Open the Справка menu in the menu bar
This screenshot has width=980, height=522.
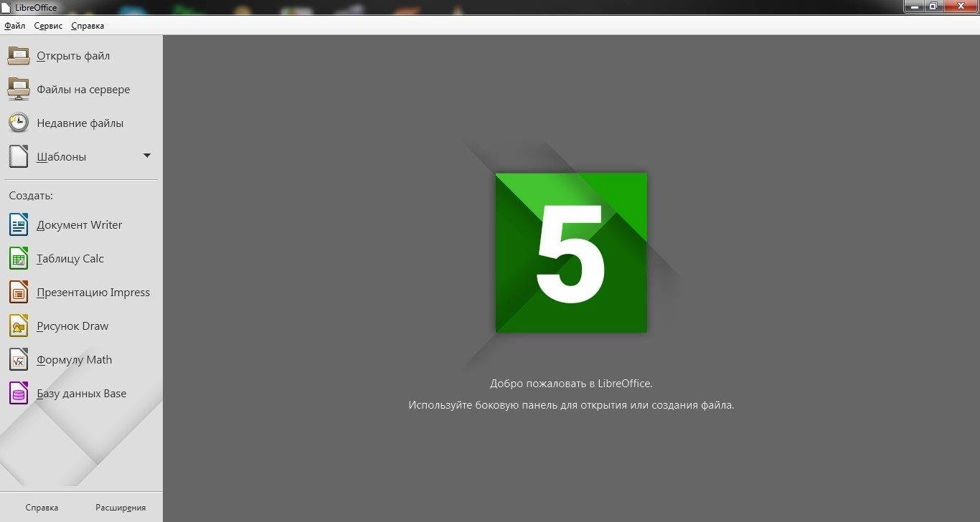(88, 26)
